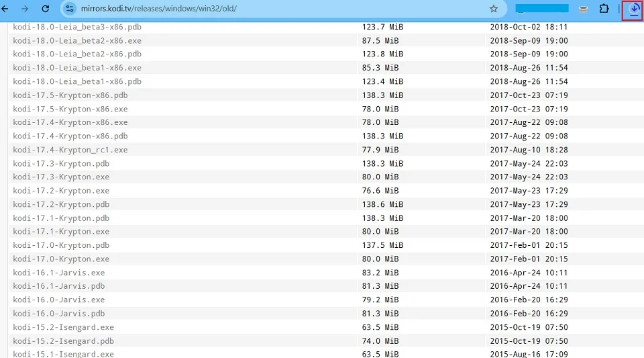Select 2017-Mar-20 18:00 in kodi-17.1-Krypton.exe row
The height and width of the screenshot is (358, 644).
pyautogui.click(x=529, y=232)
